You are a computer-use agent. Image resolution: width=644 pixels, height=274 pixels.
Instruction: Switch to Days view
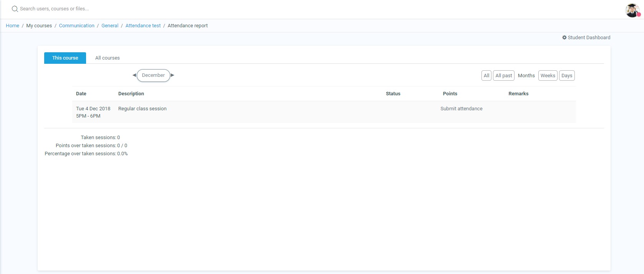[567, 76]
